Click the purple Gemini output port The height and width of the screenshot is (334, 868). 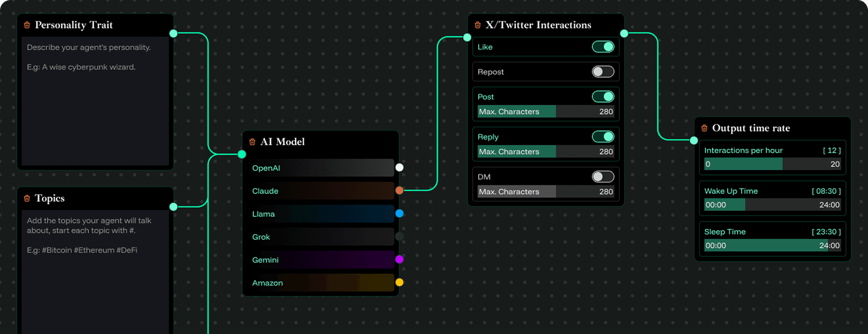[x=399, y=259]
